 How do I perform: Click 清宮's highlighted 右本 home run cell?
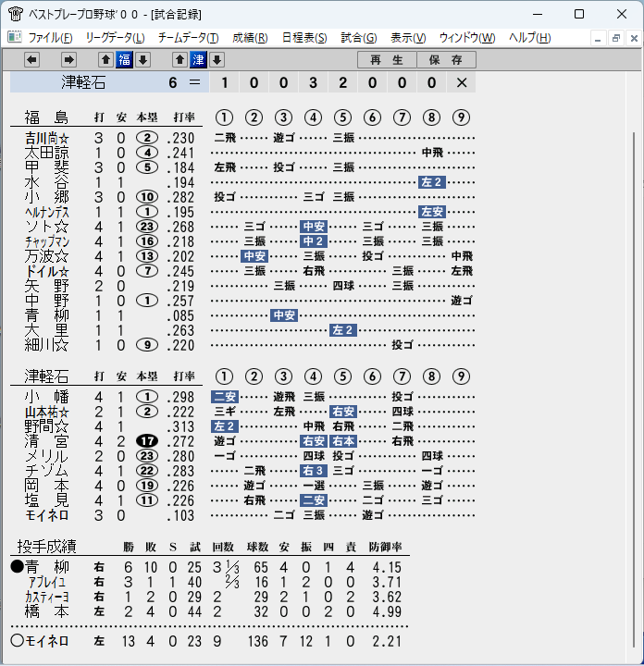343,441
